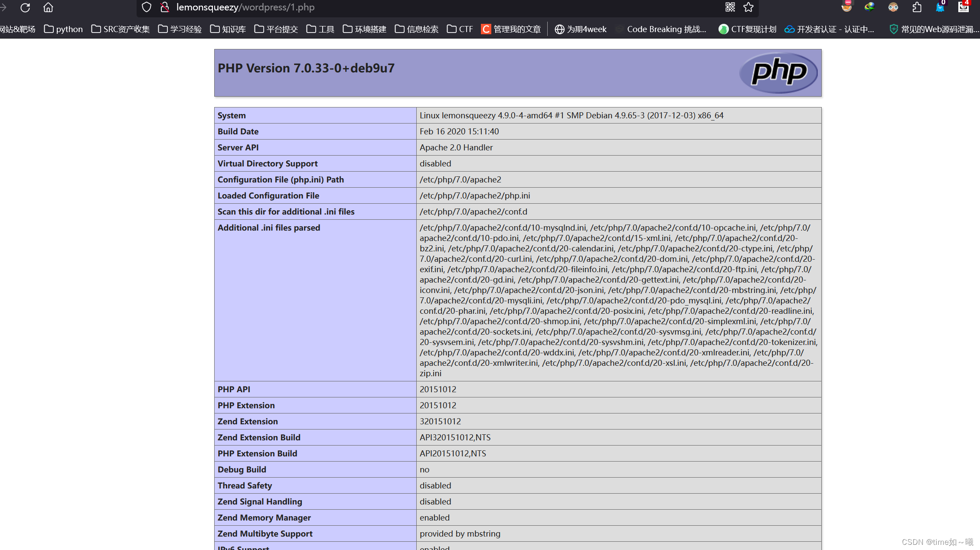Click the Virtual Directory Support label
Image resolution: width=980 pixels, height=550 pixels.
[268, 163]
